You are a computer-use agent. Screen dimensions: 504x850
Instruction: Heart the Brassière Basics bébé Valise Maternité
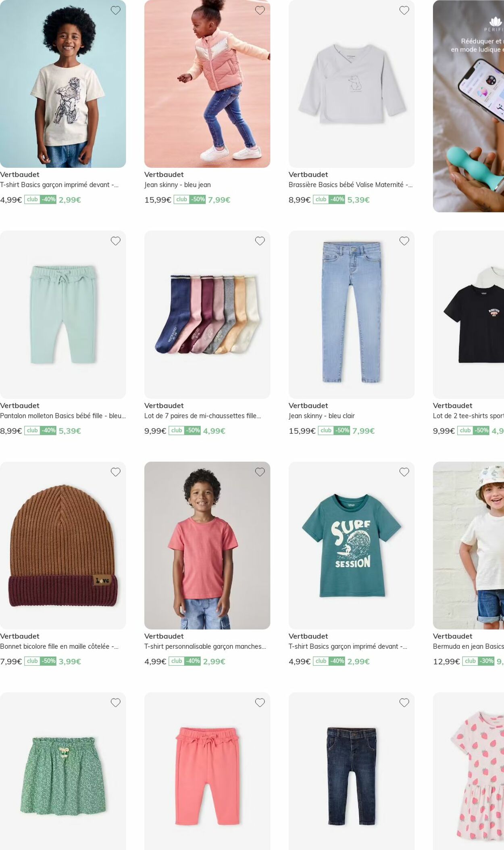pos(404,10)
